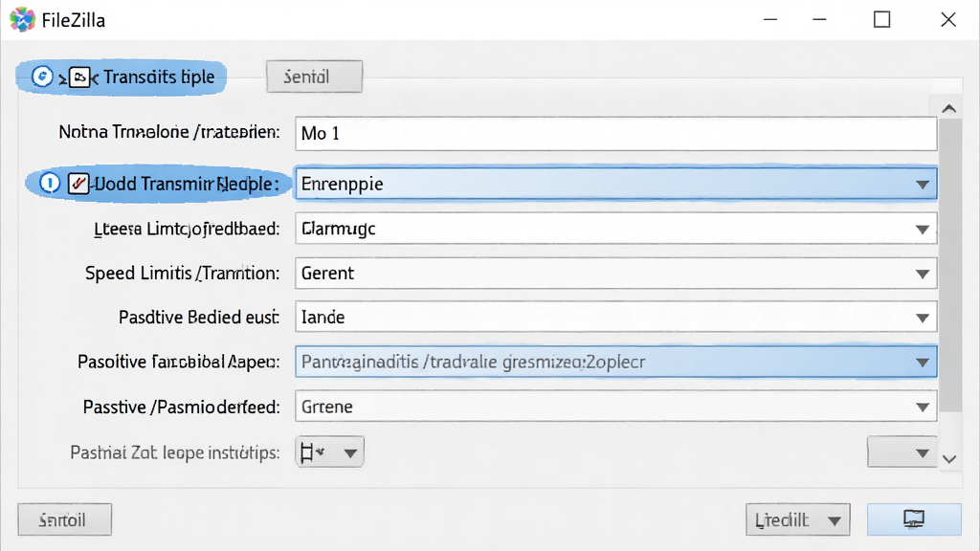This screenshot has width=980, height=551.
Task: Click the Speed Limitis /Tramntion label
Action: pos(182,273)
